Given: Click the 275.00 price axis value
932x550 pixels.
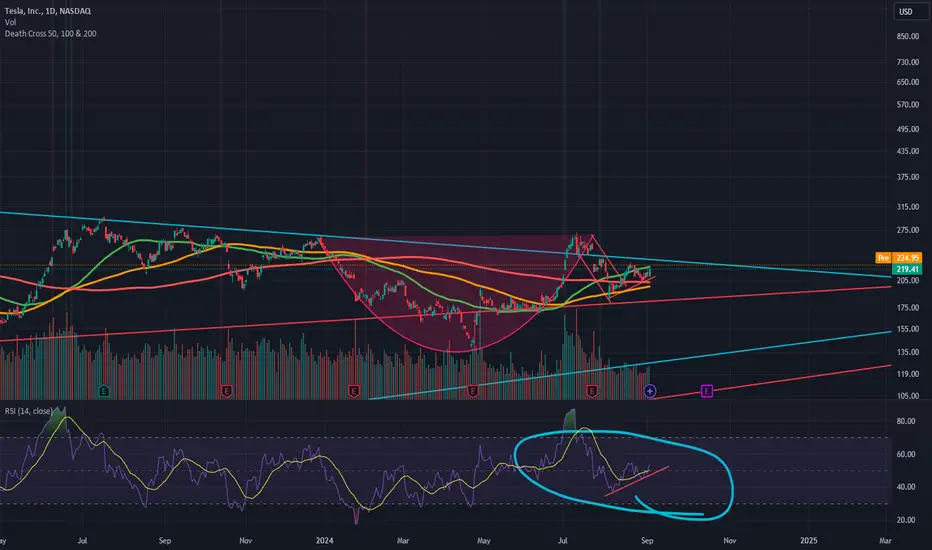Looking at the screenshot, I should pyautogui.click(x=908, y=230).
